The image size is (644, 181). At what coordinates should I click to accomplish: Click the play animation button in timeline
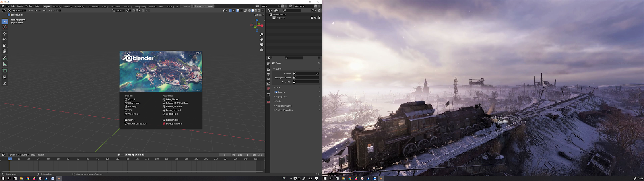tap(136, 155)
